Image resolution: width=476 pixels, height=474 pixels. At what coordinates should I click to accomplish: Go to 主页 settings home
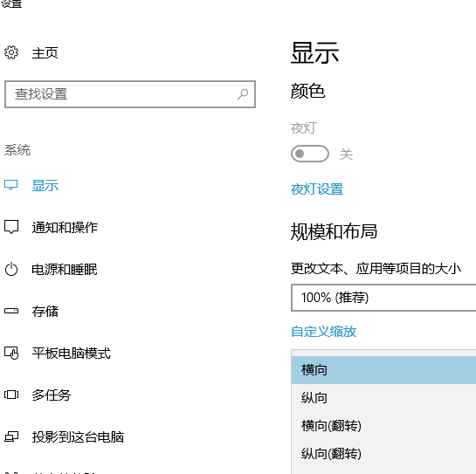coord(45,52)
